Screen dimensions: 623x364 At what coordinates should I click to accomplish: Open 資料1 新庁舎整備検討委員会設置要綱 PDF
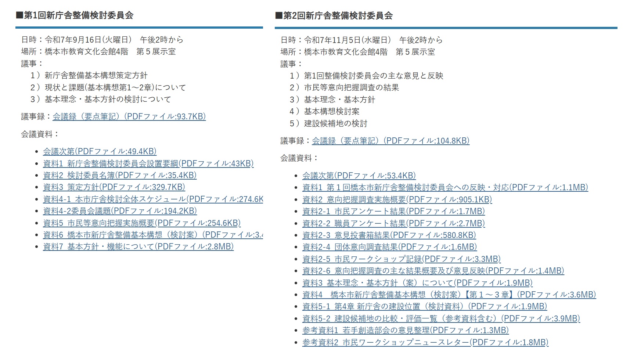[x=148, y=163]
